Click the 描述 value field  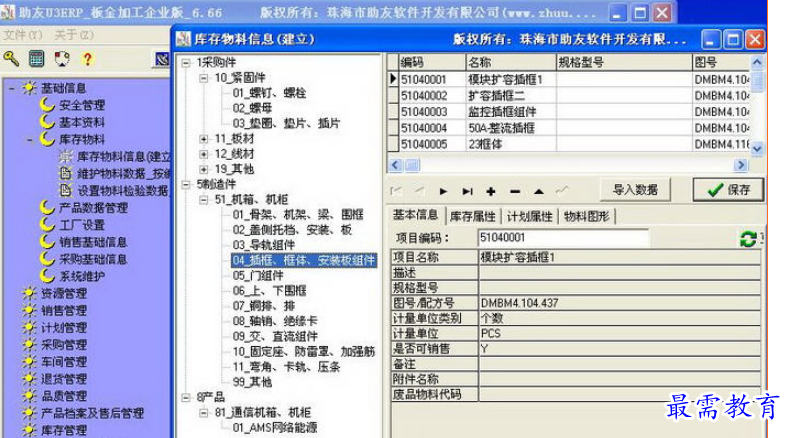[619, 273]
